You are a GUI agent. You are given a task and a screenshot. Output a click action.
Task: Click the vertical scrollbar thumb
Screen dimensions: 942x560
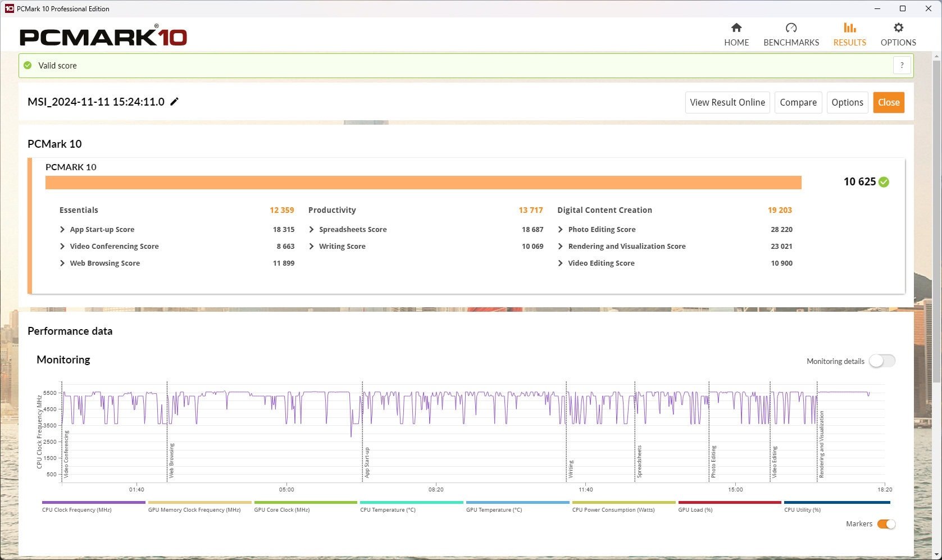click(x=936, y=221)
